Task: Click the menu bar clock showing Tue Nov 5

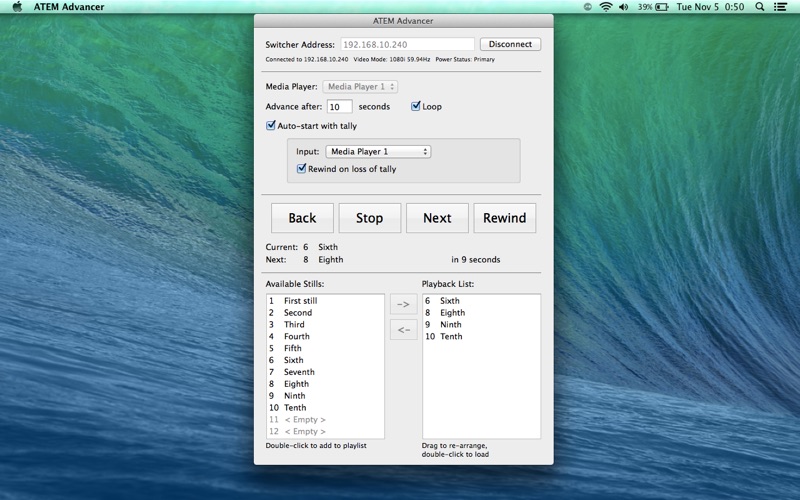Action: pyautogui.click(x=710, y=7)
